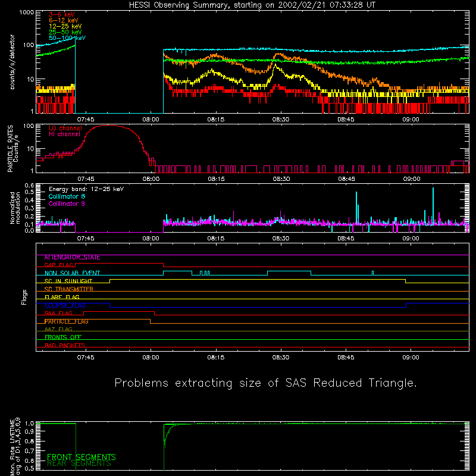This screenshot has width=476, height=476.
Task: Click the SC_TRANSMITTER flag label
Action: 68,289
